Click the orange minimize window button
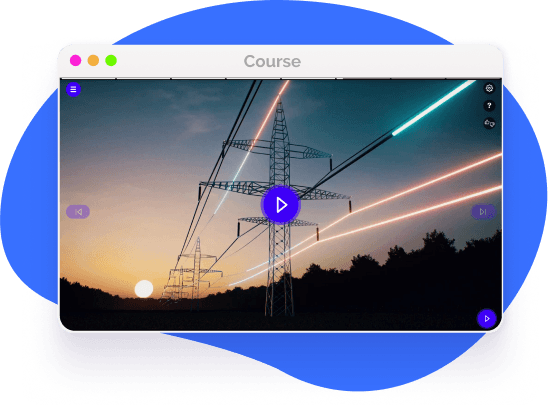 coord(93,60)
